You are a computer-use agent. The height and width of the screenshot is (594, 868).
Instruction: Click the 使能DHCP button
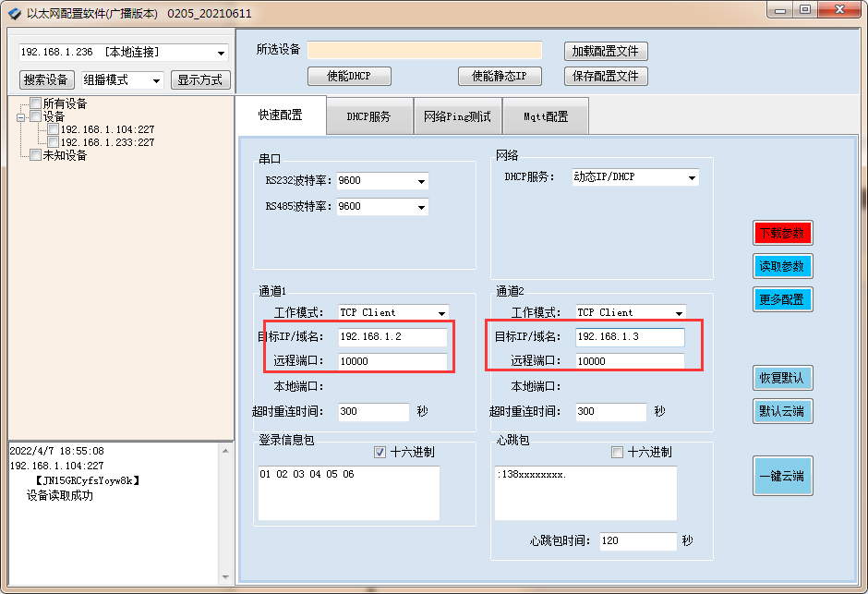349,76
